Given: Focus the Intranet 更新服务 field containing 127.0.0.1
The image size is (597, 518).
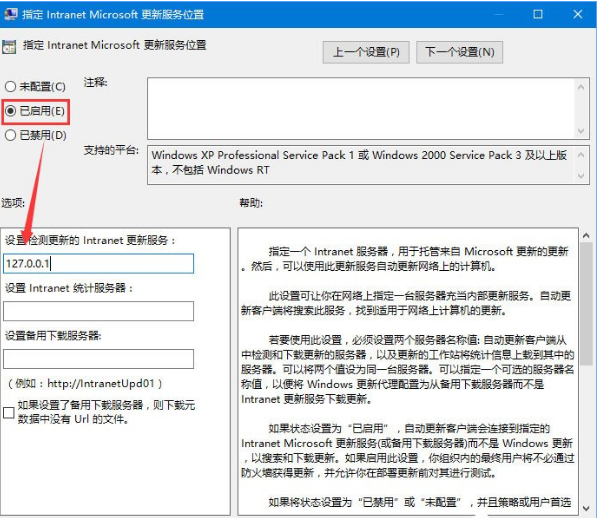Looking at the screenshot, I should click(x=99, y=263).
